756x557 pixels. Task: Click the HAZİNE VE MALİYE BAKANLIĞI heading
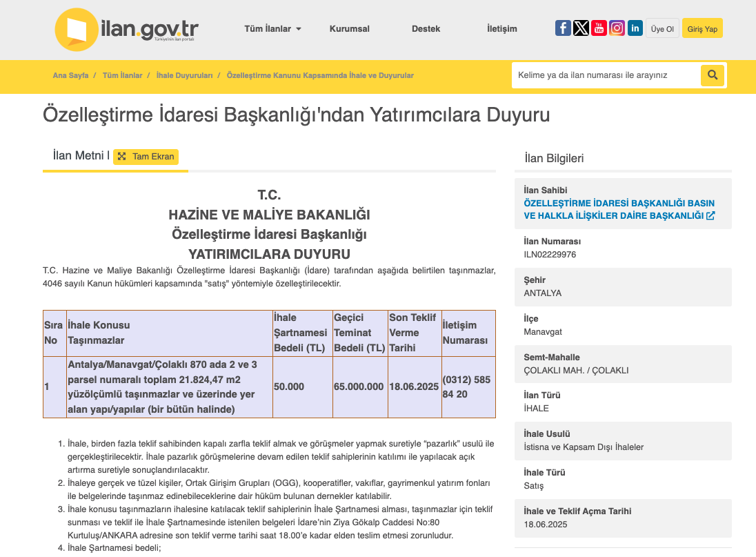[269, 215]
